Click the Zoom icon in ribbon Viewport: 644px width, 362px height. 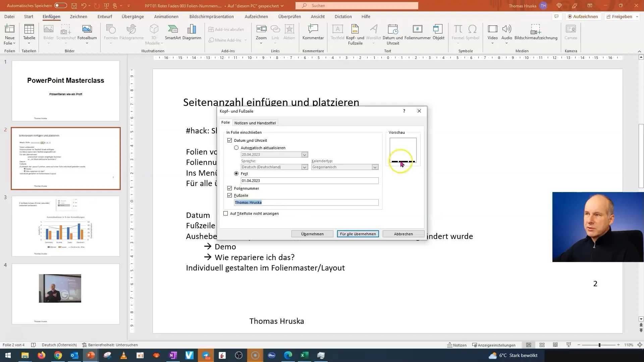pos(261,33)
